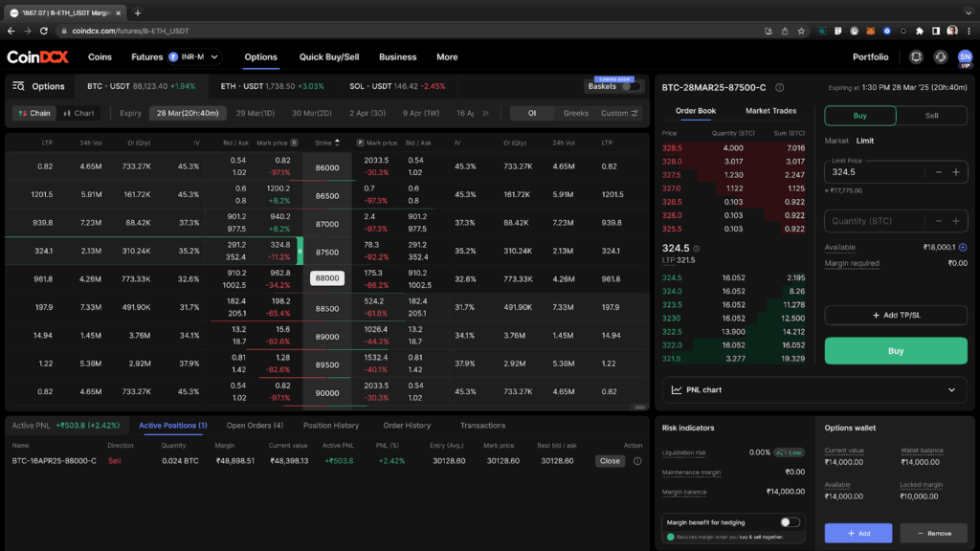The image size is (980, 551).
Task: Open the Coins menu
Action: click(x=100, y=56)
